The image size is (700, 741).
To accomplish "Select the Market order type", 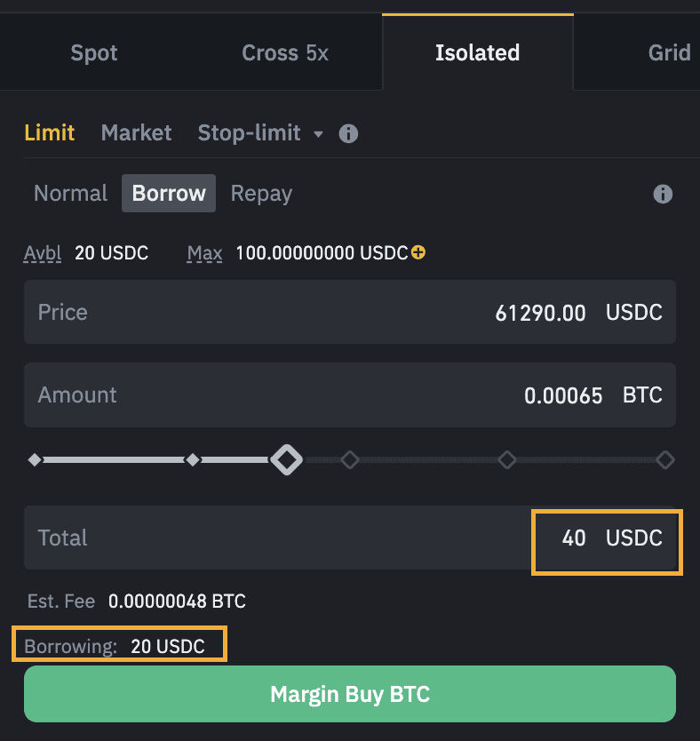I will click(136, 134).
